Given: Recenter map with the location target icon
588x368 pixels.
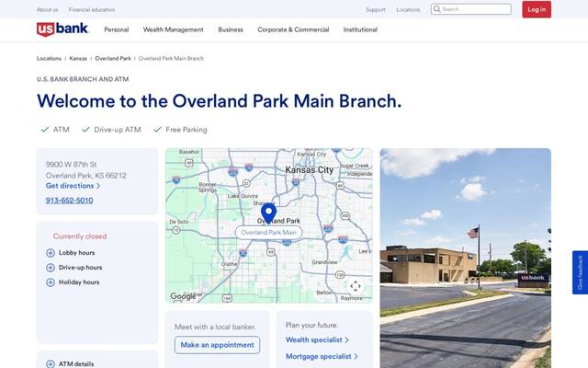Looking at the screenshot, I should (x=356, y=286).
